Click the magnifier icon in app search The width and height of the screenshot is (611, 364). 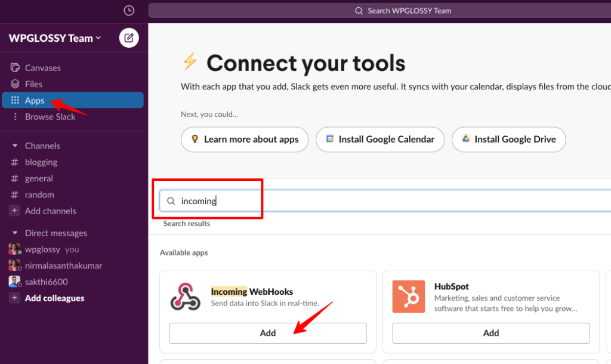point(171,200)
